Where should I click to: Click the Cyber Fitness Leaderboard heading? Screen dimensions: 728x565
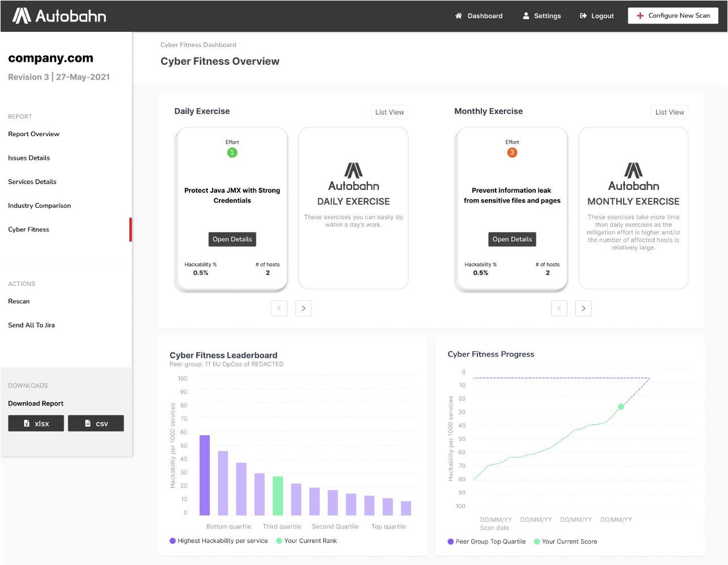[223, 356]
